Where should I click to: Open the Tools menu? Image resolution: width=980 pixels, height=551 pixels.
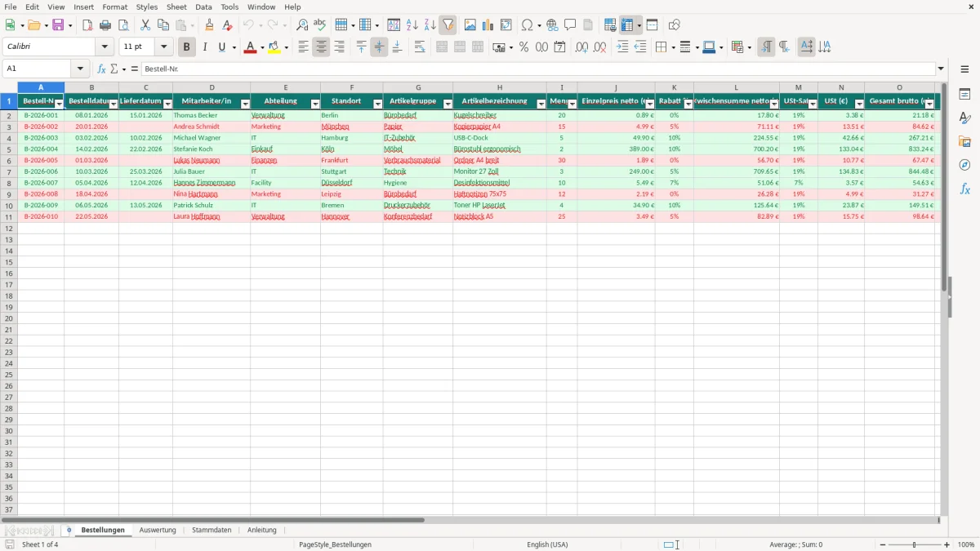(x=229, y=7)
